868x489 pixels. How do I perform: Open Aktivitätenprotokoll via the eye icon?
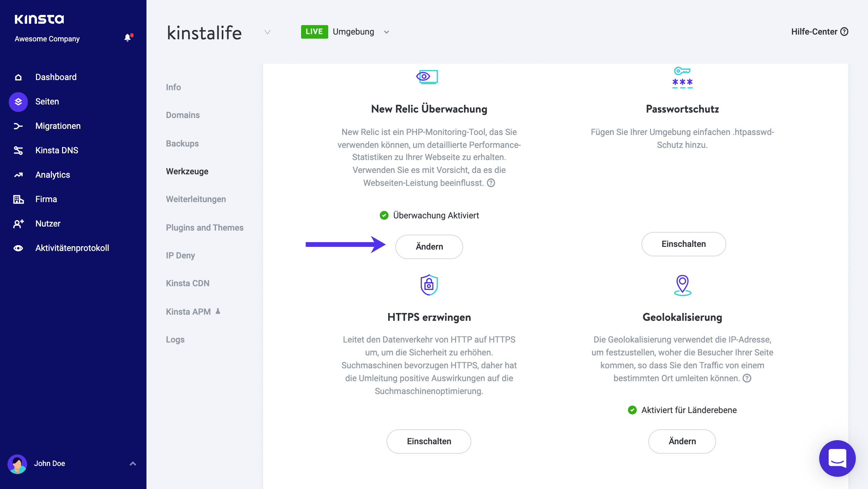coord(18,248)
